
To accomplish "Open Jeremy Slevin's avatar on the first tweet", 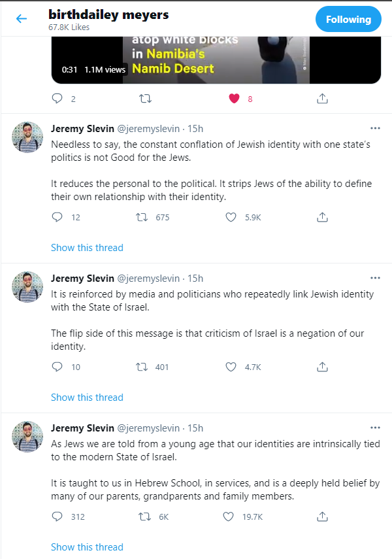I will click(27, 137).
